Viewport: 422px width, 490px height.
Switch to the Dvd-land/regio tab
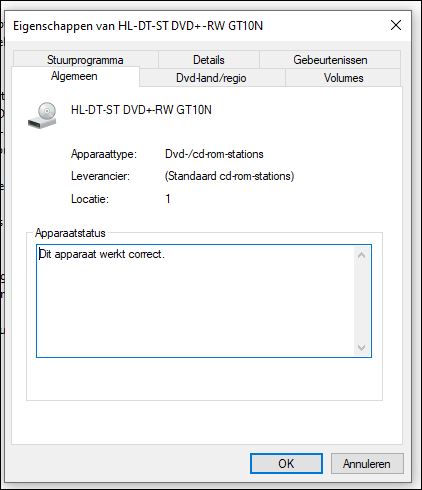pos(211,78)
